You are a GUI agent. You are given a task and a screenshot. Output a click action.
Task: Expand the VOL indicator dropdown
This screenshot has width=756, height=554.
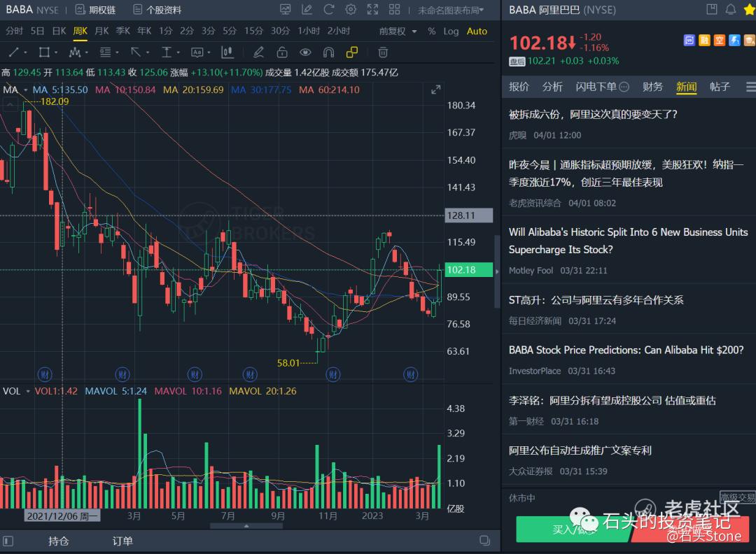(x=28, y=391)
